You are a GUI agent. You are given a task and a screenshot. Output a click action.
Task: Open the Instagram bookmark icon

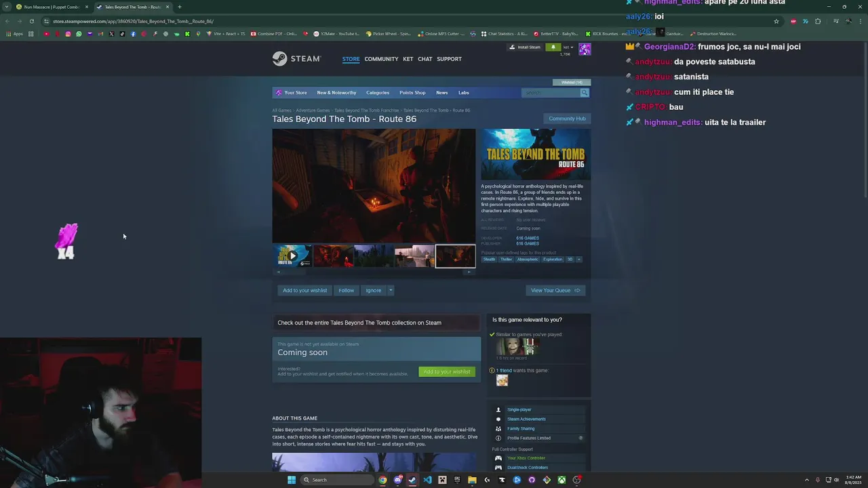(68, 34)
